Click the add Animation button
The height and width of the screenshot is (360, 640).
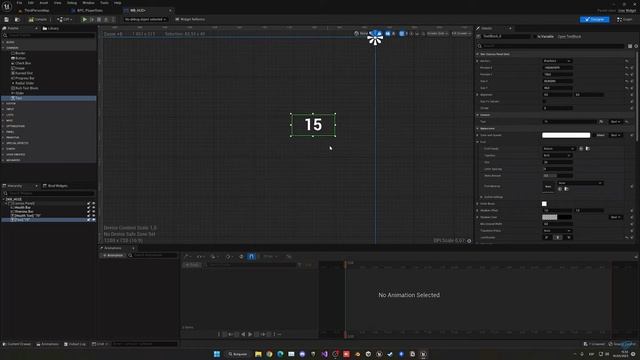click(113, 256)
